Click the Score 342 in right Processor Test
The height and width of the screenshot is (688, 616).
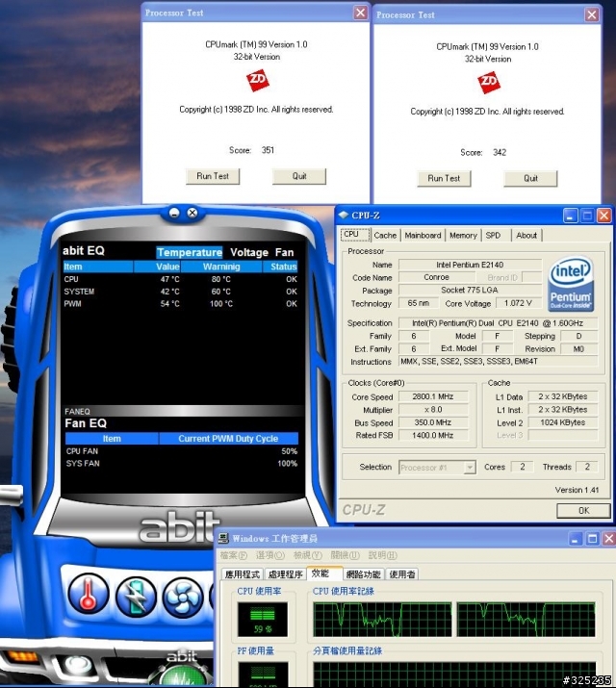(500, 152)
